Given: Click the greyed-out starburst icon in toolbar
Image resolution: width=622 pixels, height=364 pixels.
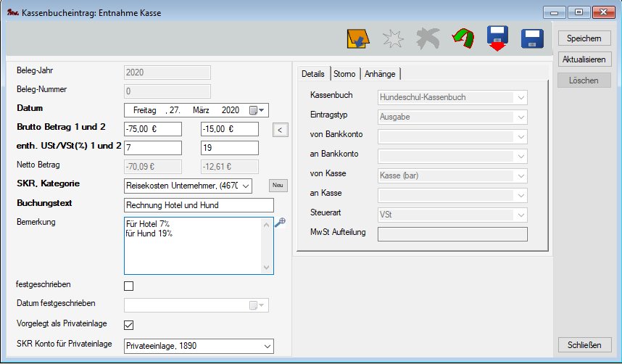Looking at the screenshot, I should point(393,39).
